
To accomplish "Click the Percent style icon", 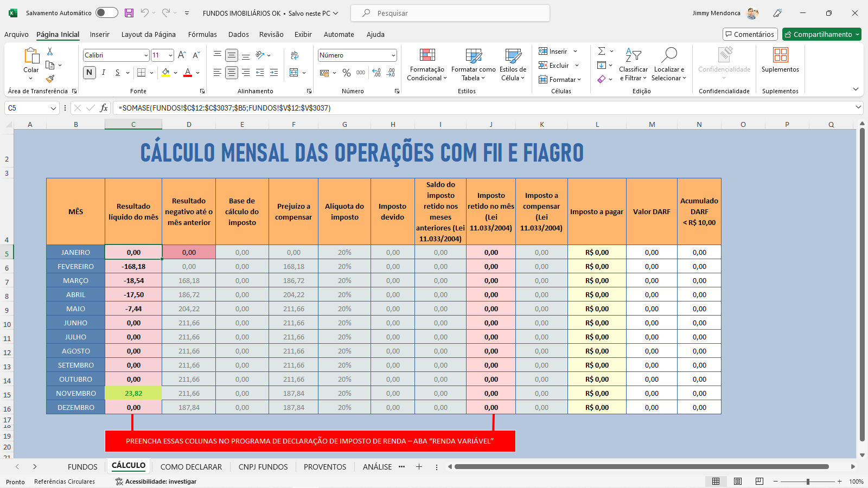I will click(x=347, y=73).
